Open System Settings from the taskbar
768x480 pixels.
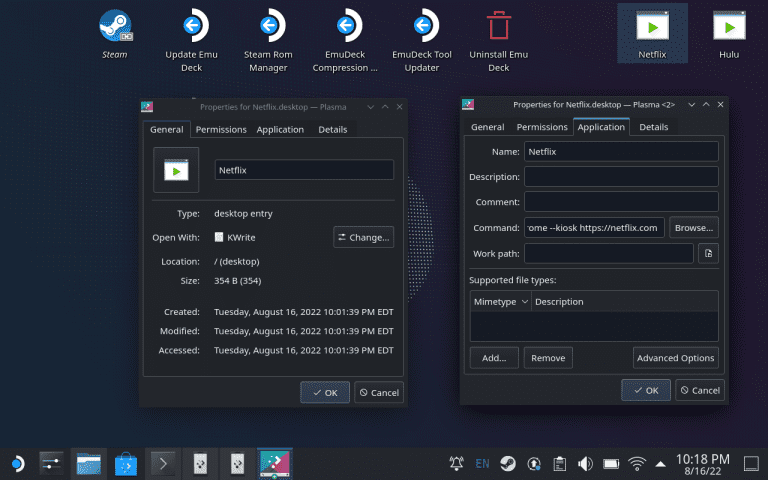click(51, 463)
